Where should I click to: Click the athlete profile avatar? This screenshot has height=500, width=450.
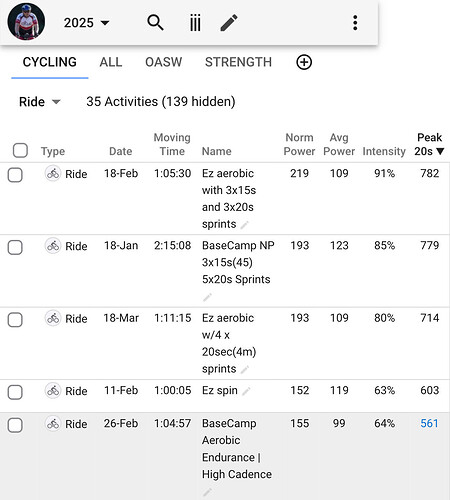click(26, 22)
